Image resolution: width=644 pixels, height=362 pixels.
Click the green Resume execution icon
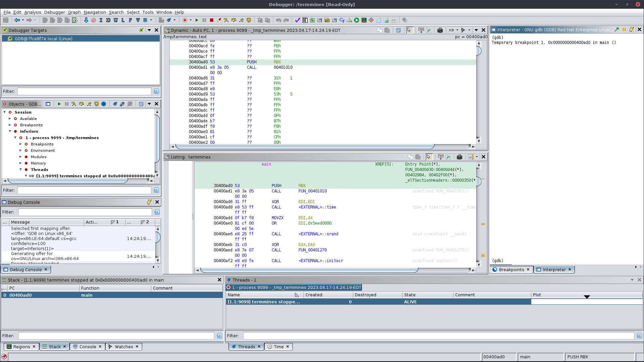(x=197, y=20)
